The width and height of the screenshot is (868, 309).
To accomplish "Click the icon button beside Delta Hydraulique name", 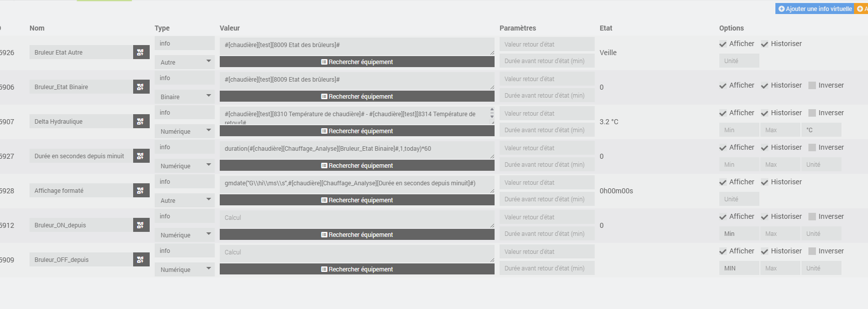I will [141, 121].
